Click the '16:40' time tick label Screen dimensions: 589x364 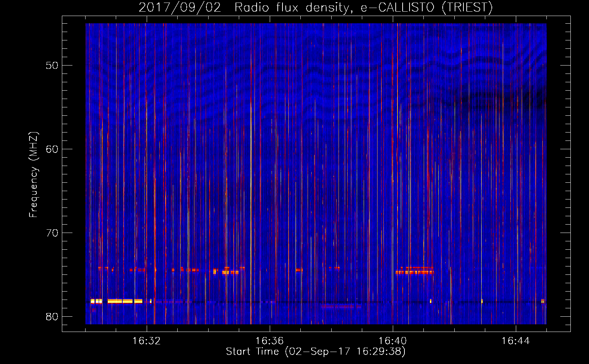tap(392, 341)
